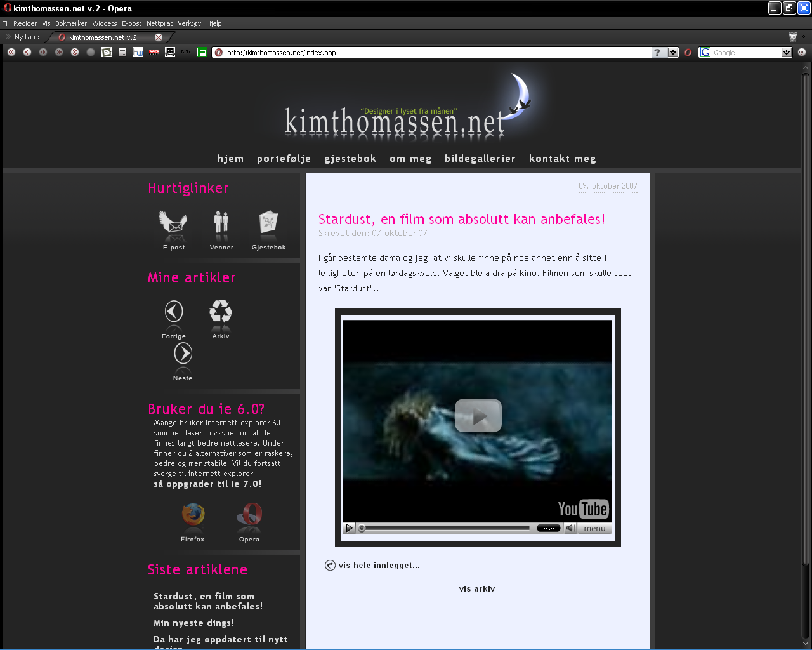Click the winged envelope E-post icon
This screenshot has width=812, height=650.
tap(173, 223)
